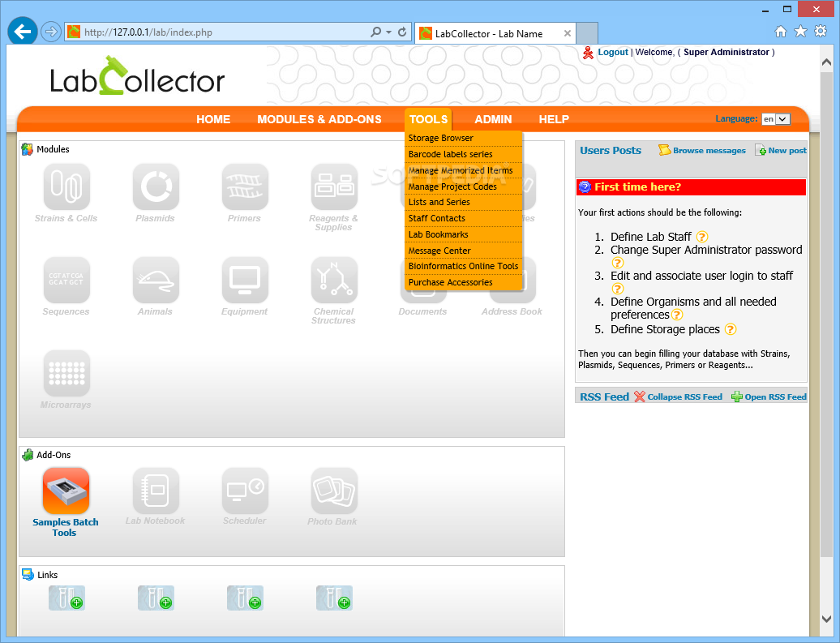Click the LabCollector logo
The height and width of the screenshot is (643, 840).
[x=137, y=76]
